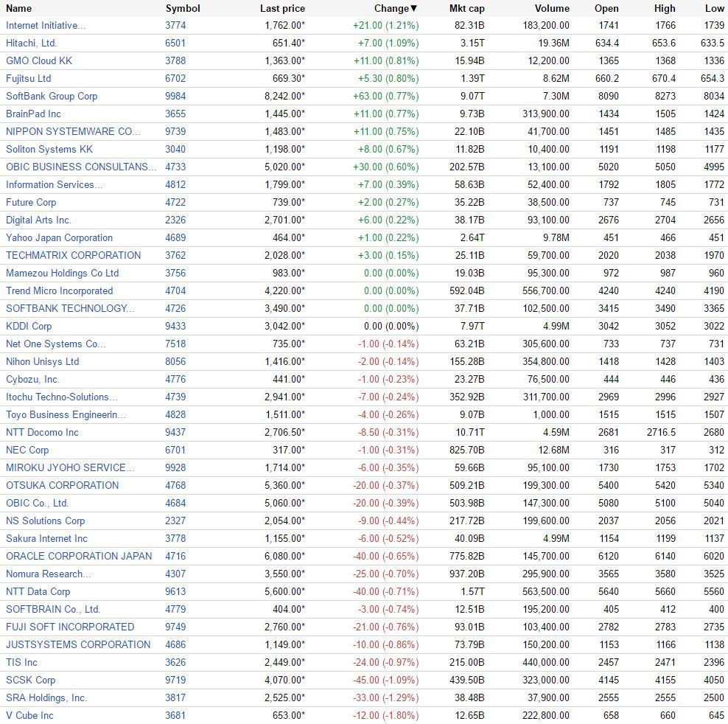This screenshot has height=724, width=728.
Task: Click ticker symbol 3774
Action: click(175, 26)
